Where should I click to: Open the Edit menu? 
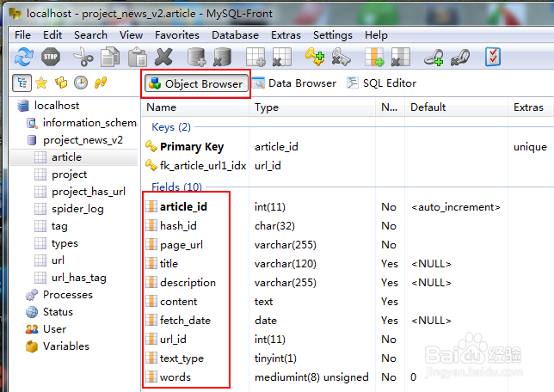pyautogui.click(x=52, y=35)
